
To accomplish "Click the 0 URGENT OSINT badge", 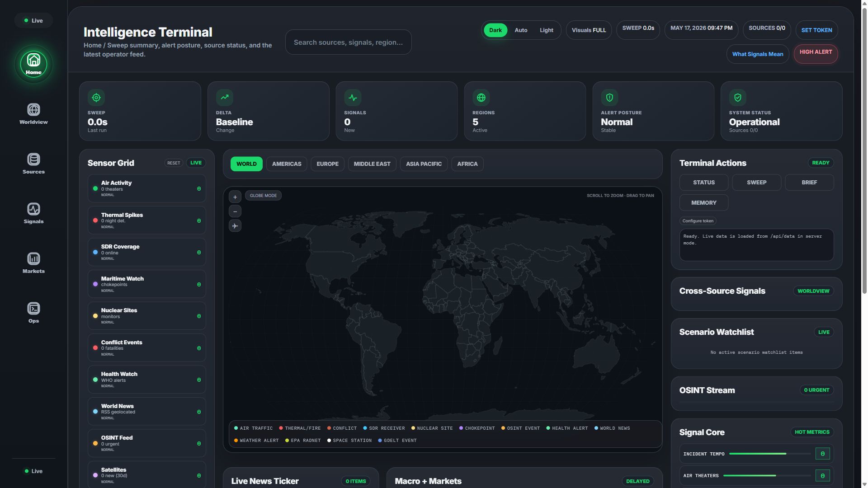I will [x=816, y=390].
